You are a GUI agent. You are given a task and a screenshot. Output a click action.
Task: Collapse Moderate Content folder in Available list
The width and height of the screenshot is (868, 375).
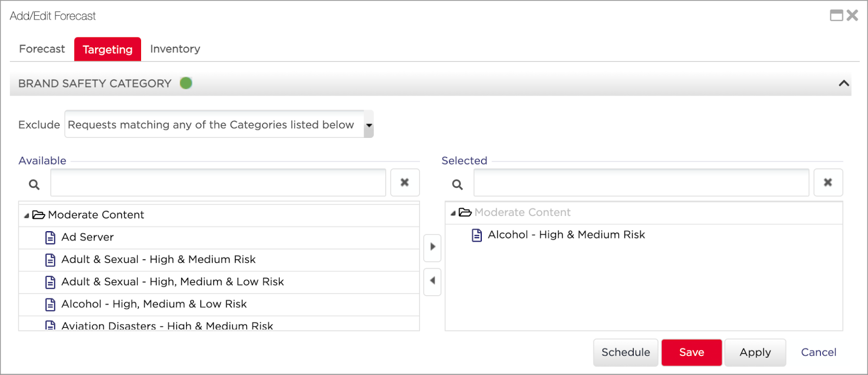(x=27, y=215)
